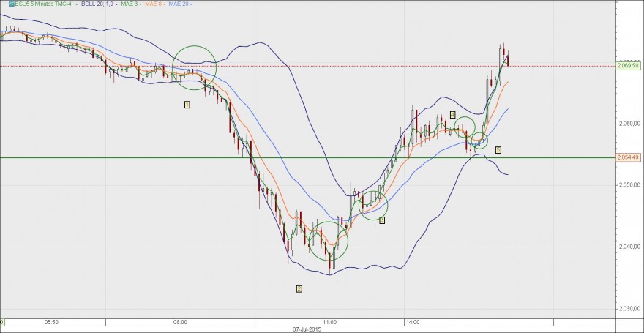
Task: Open the MAE 20 indicator dropdown
Action: coord(191,4)
